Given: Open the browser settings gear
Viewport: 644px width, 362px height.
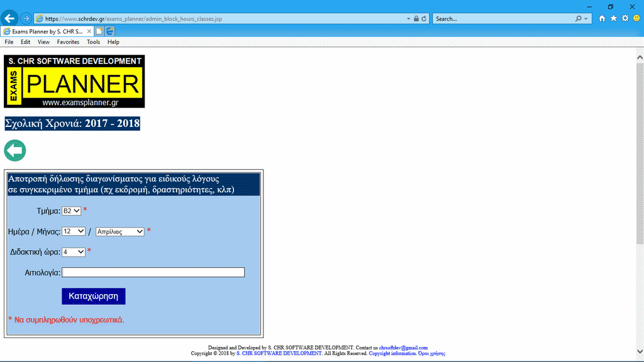Looking at the screenshot, I should pyautogui.click(x=625, y=19).
